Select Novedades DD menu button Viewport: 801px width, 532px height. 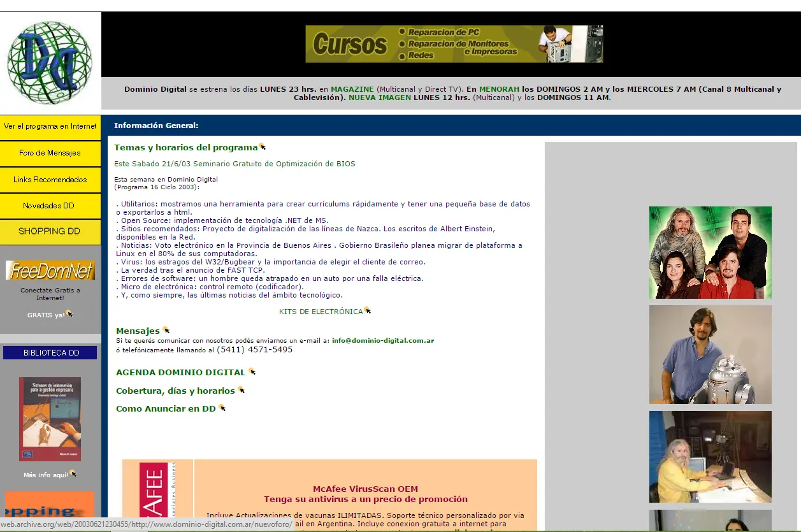pos(50,206)
